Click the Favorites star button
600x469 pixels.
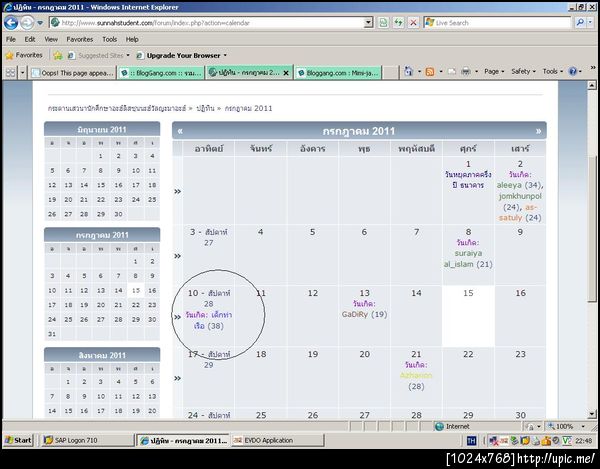coord(24,55)
